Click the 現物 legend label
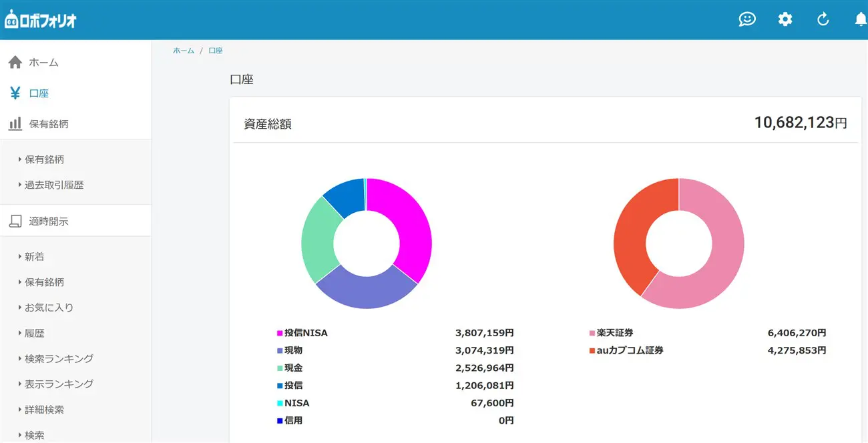The image size is (868, 443). click(x=294, y=350)
